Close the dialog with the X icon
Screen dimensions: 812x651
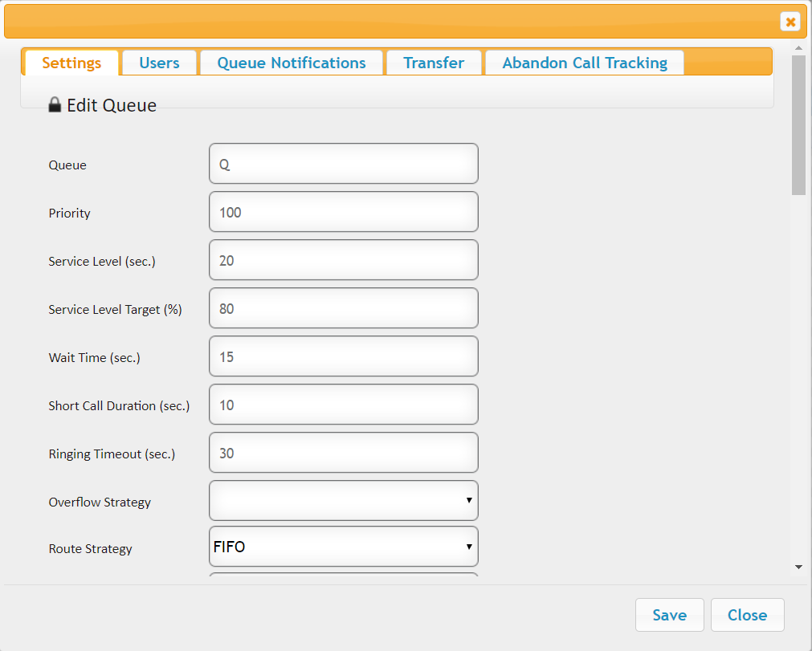pos(790,22)
